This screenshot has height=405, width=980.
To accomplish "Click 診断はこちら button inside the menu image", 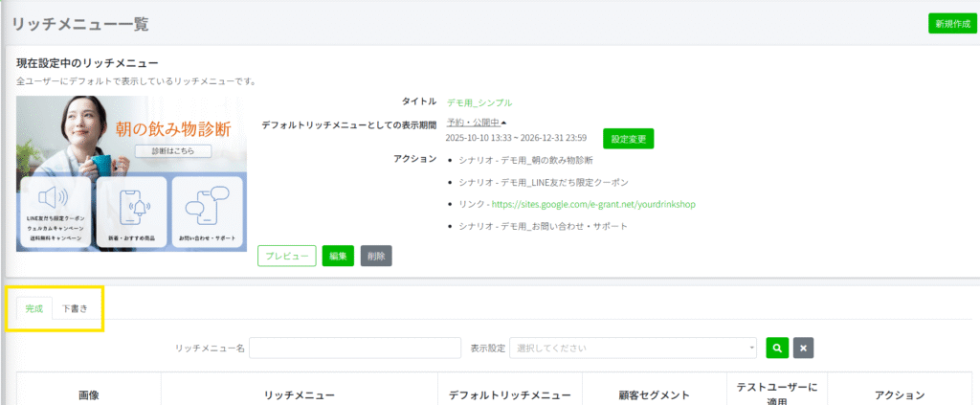I will pos(172,151).
